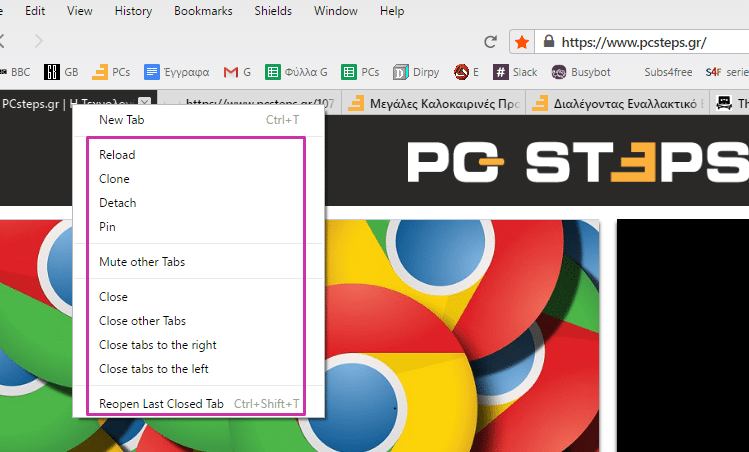Close the PCsteps.gr tab with its X
This screenshot has width=749, height=452.
[144, 102]
